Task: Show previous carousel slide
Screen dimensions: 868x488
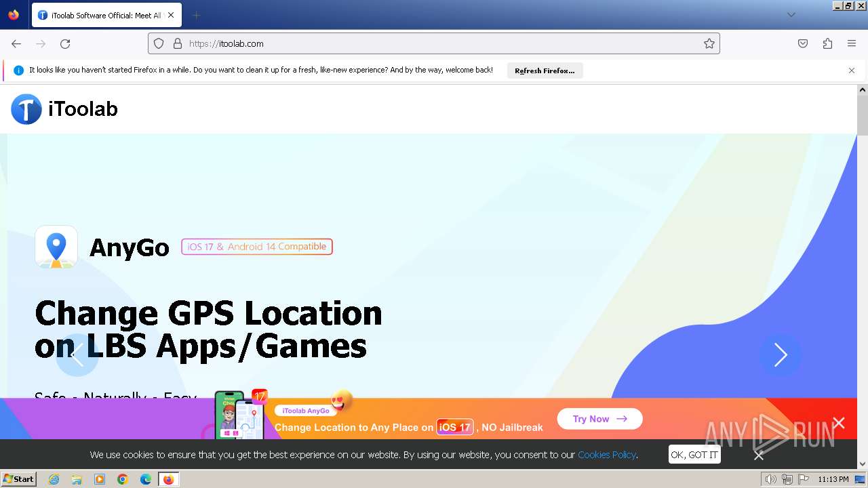Action: click(x=77, y=354)
